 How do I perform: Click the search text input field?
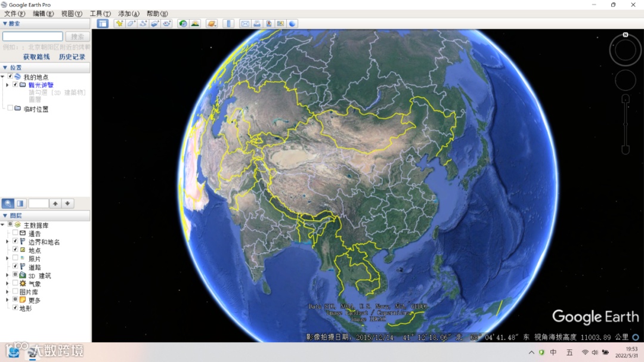[x=33, y=36]
